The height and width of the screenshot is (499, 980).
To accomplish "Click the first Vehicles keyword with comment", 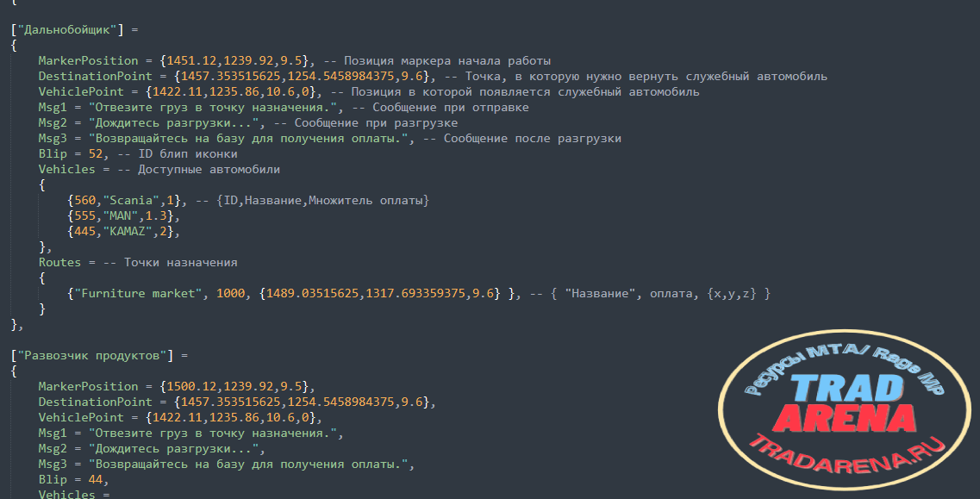I will (159, 170).
